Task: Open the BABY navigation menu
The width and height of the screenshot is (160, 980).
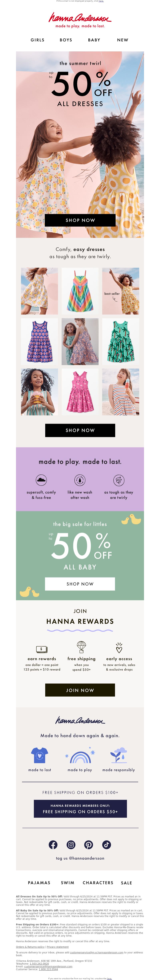Action: 94,40
